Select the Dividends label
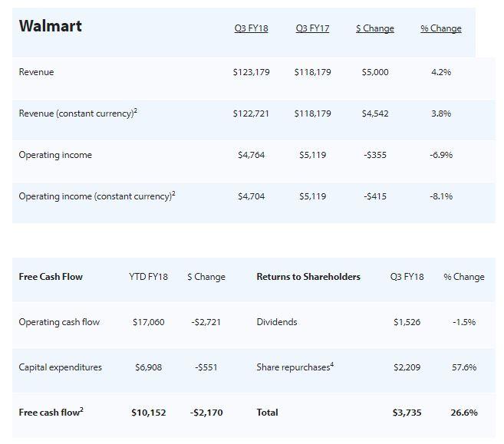This screenshot has width=504, height=444. point(277,322)
